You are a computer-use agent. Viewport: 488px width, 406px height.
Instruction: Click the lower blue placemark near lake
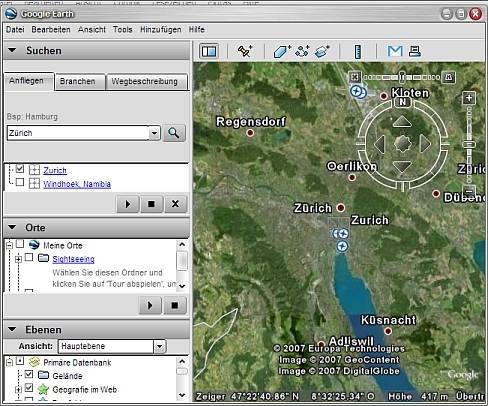[342, 247]
